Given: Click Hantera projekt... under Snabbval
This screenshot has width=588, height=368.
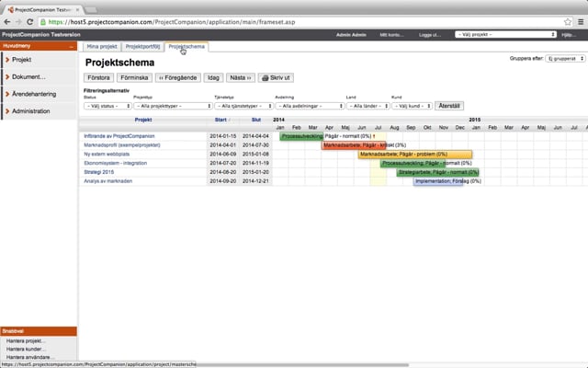Looking at the screenshot, I should 26,341.
